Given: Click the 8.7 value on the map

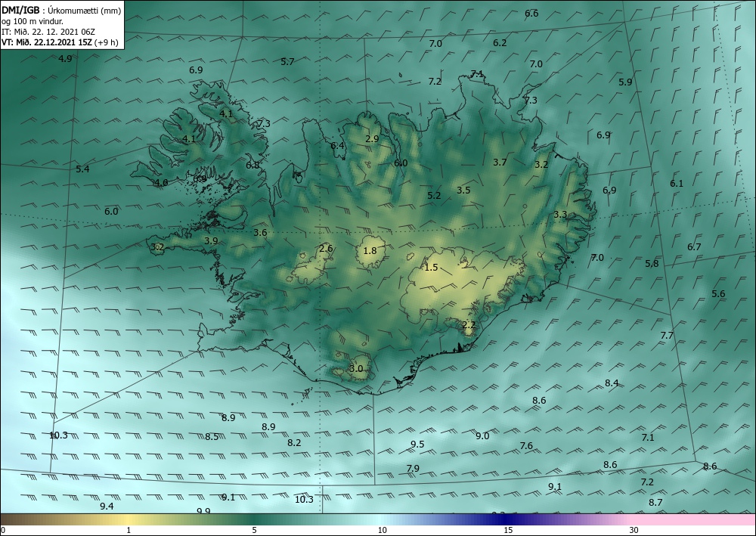Looking at the screenshot, I should (655, 503).
